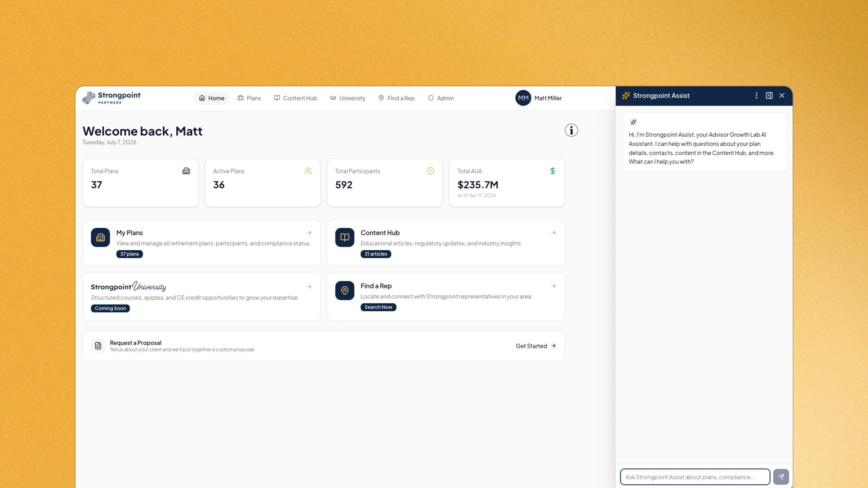
Task: Click the Get Started arrow icon
Action: tap(553, 346)
